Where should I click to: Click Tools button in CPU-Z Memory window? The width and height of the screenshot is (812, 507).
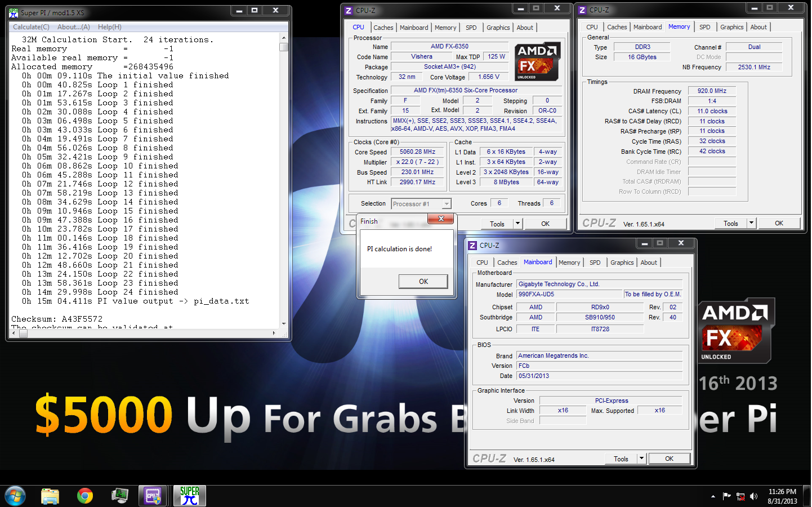(731, 223)
